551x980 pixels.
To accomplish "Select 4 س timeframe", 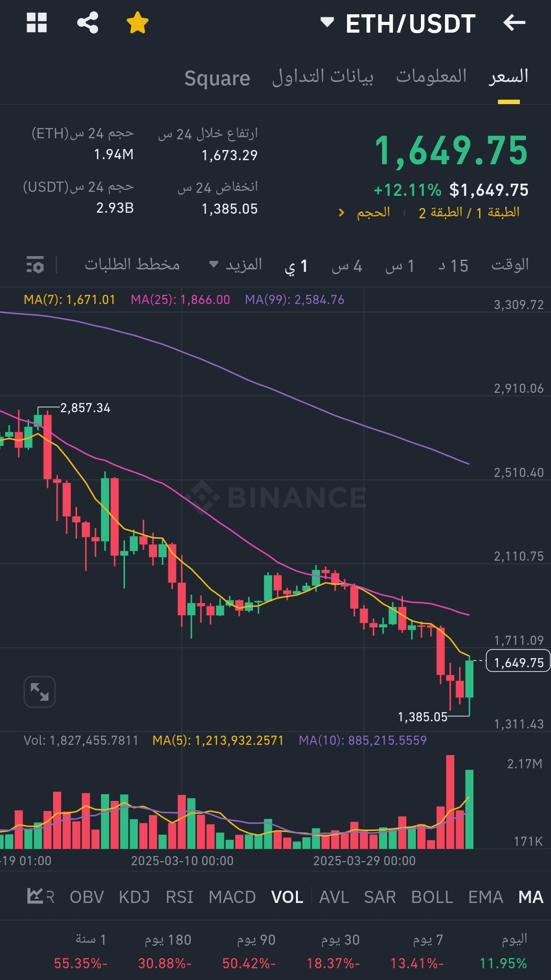I will point(347,266).
